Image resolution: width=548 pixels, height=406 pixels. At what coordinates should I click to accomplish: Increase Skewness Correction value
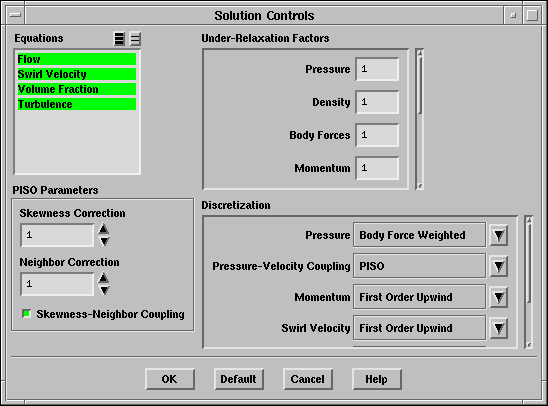[104, 229]
